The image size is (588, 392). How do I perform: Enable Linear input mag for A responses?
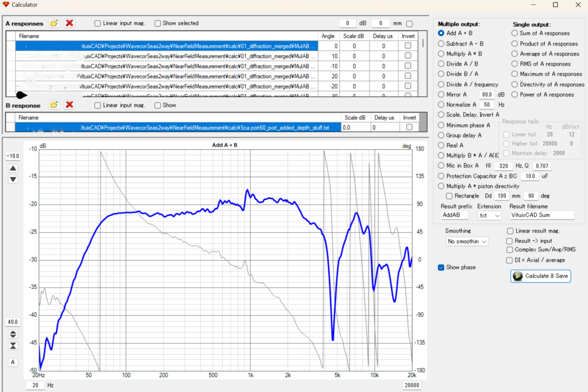pyautogui.click(x=97, y=23)
